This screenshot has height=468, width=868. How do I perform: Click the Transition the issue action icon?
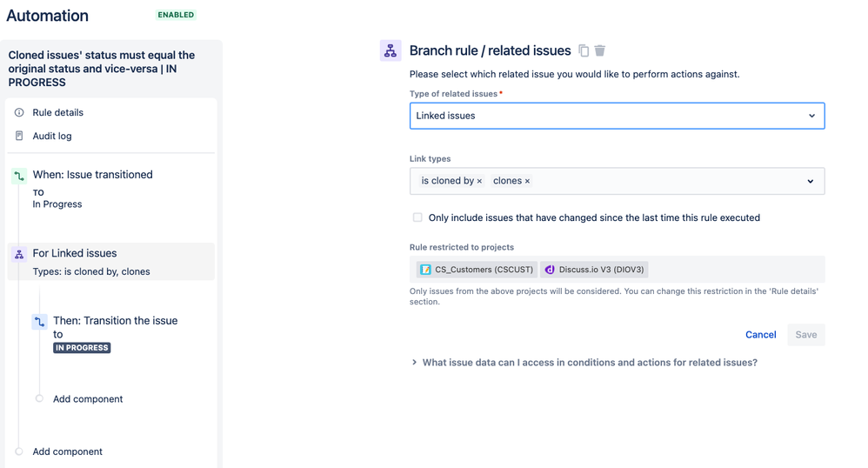click(40, 322)
